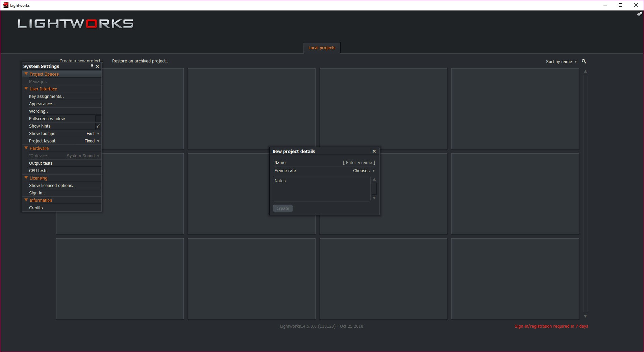Pin the System Settings panel
This screenshot has width=644, height=352.
point(92,66)
